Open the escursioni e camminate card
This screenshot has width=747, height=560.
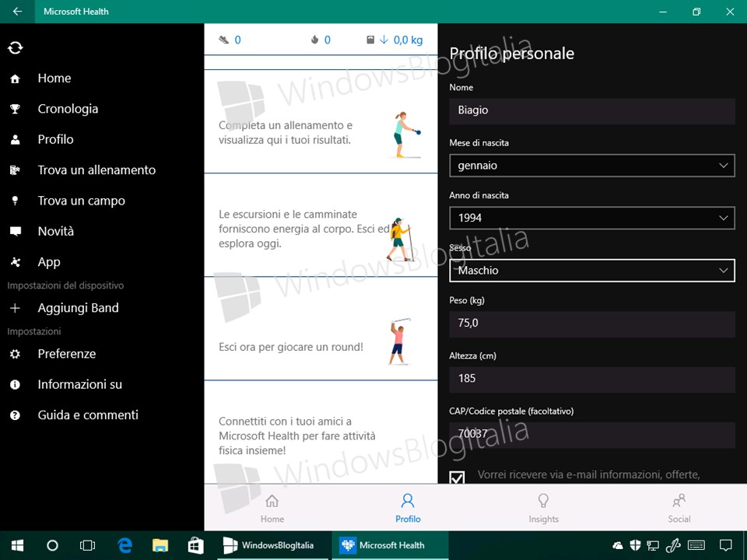(x=321, y=225)
